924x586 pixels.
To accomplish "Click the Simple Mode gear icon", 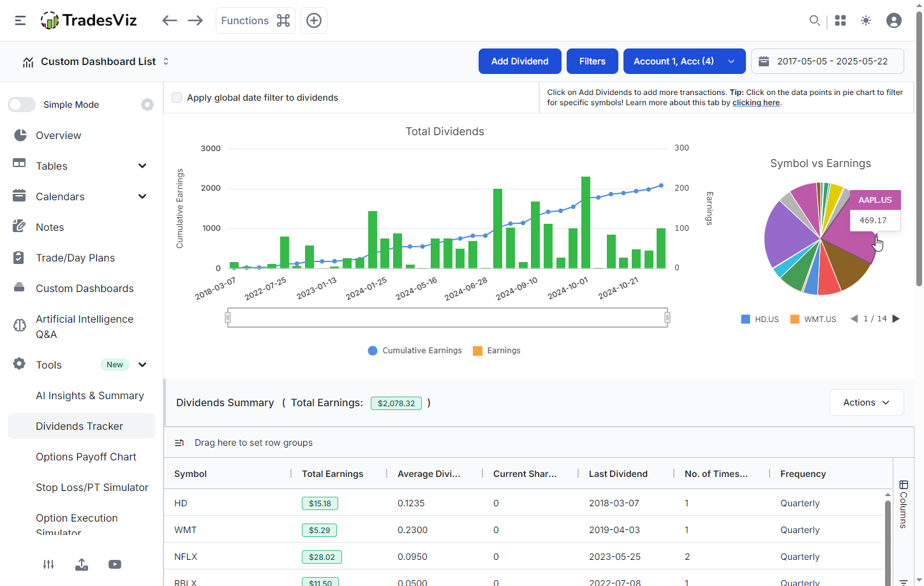I will (147, 105).
